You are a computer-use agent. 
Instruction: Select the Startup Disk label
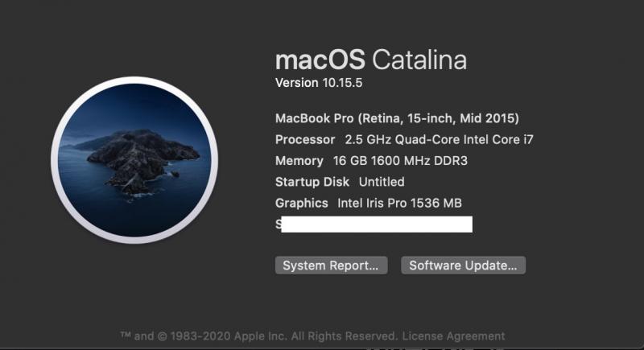312,182
